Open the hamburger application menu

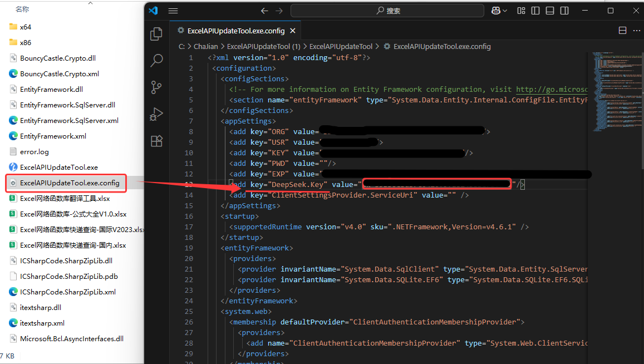173,11
